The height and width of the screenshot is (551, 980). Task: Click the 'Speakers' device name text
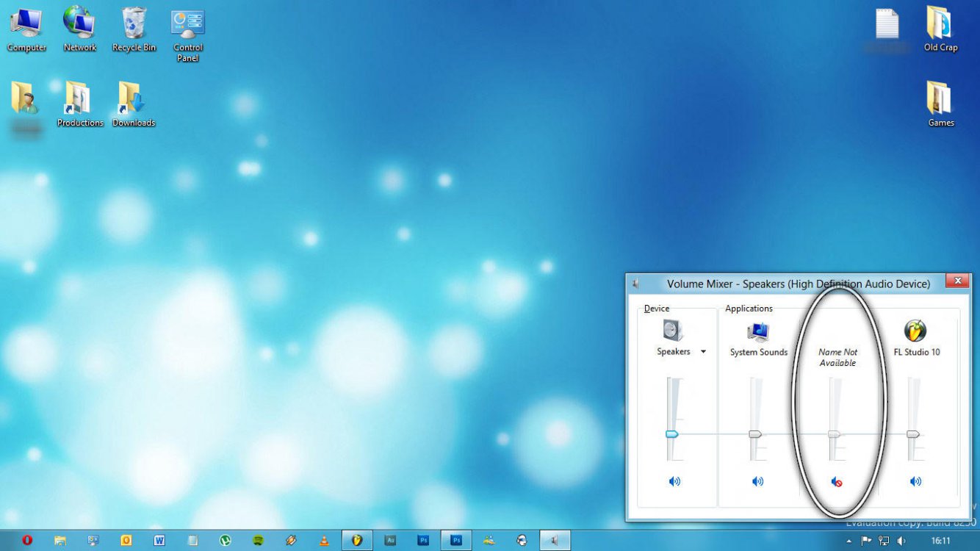673,352
